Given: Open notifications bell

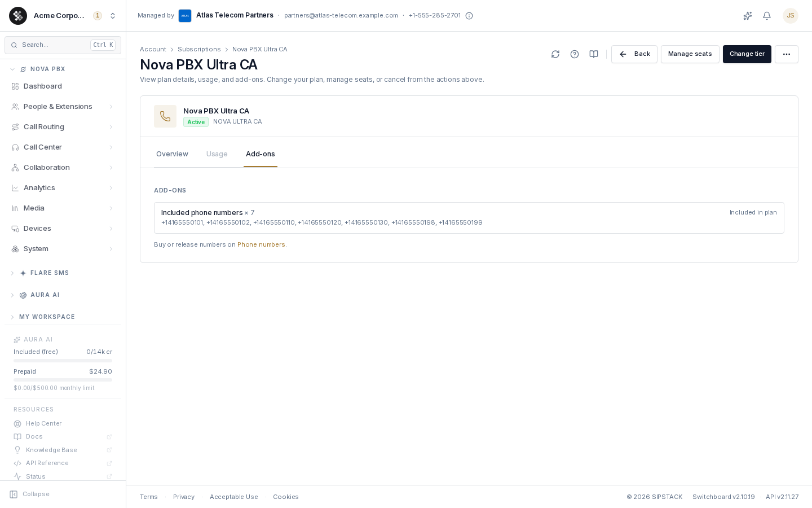Looking at the screenshot, I should [767, 16].
